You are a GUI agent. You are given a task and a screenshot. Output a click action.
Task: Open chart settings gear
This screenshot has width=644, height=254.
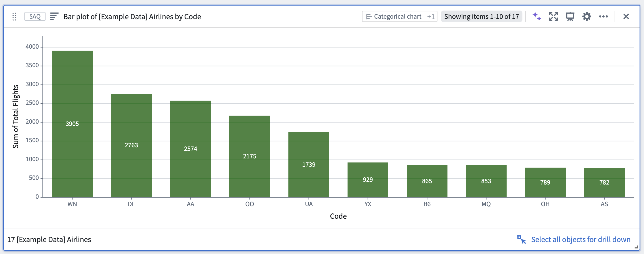click(x=587, y=17)
